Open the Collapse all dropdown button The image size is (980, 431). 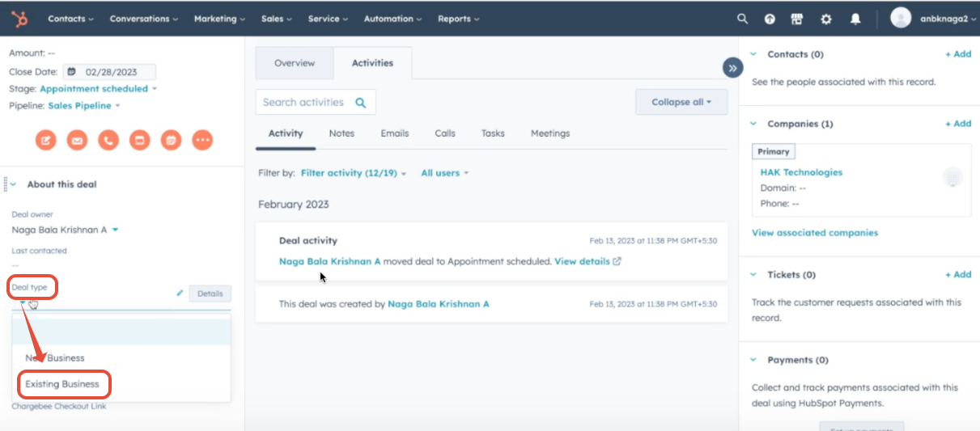point(681,103)
